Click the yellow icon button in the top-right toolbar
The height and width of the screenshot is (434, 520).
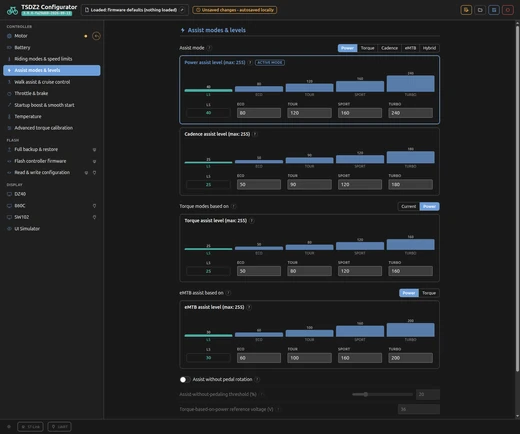(466, 10)
